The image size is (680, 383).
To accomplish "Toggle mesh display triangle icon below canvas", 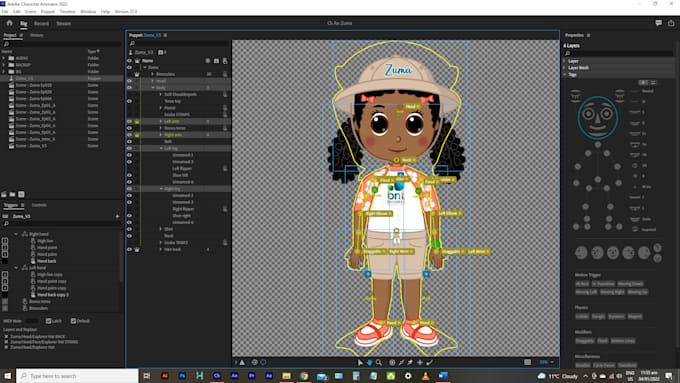I will click(x=242, y=363).
